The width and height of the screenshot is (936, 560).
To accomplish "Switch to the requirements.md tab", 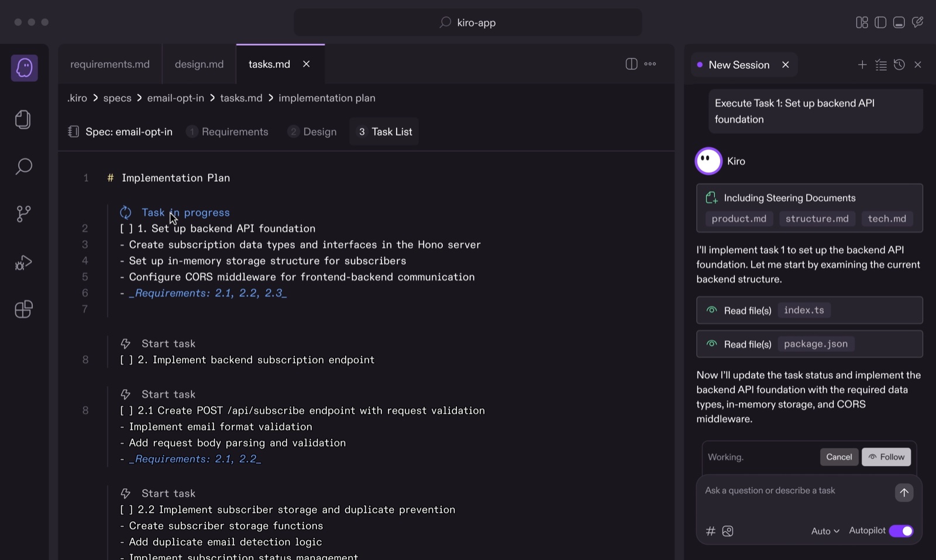I will click(x=110, y=64).
